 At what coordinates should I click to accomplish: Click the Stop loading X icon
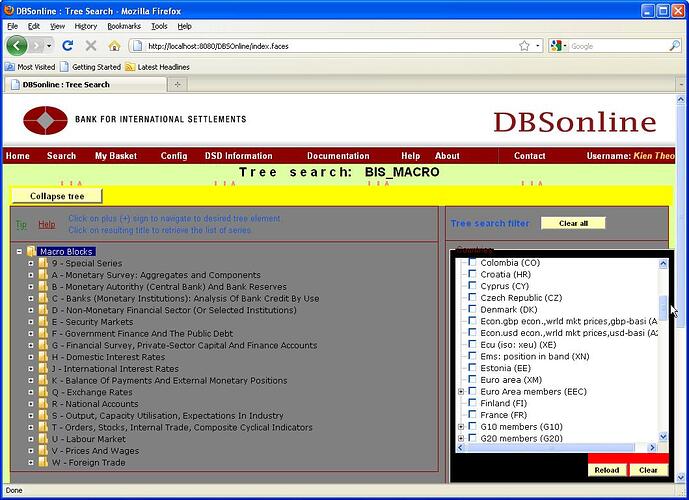[x=91, y=45]
